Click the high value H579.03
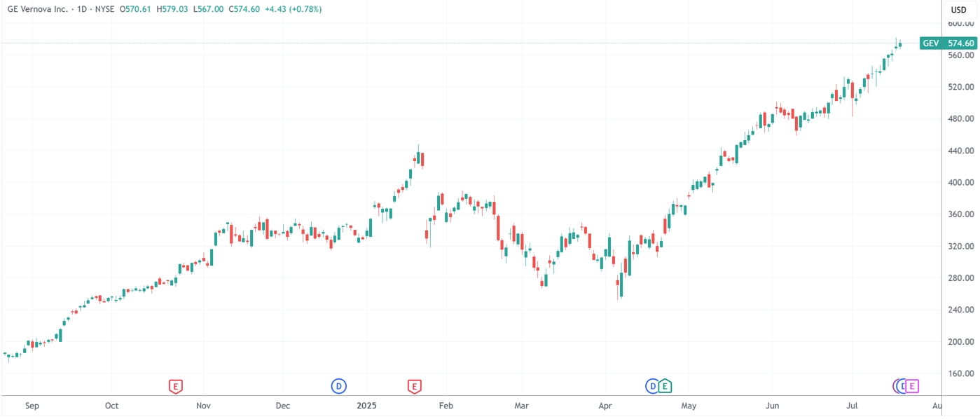980x419 pixels. (172, 10)
